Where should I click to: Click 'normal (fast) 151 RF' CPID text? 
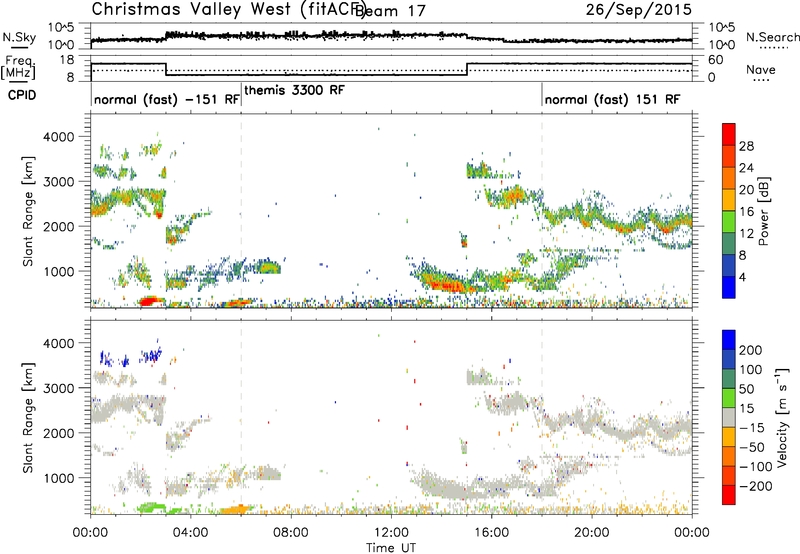click(612, 100)
